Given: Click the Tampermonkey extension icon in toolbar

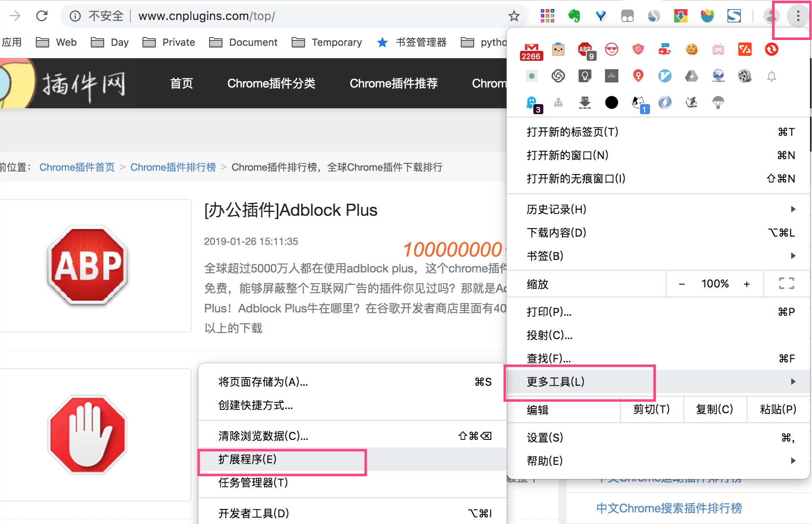Looking at the screenshot, I should coord(627,16).
